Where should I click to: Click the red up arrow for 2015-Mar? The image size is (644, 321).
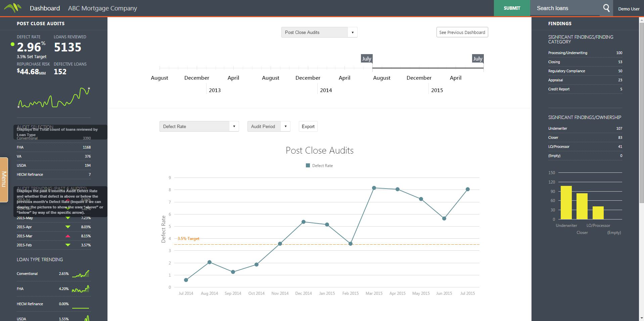[68, 236]
